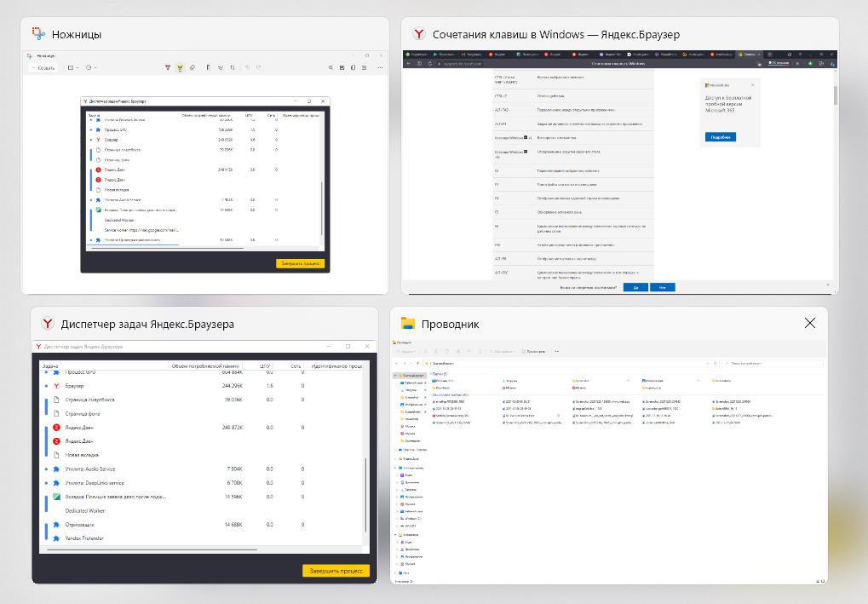Click Yandex icon beside Сочетания клавиш title
868x604 pixels.
[419, 34]
